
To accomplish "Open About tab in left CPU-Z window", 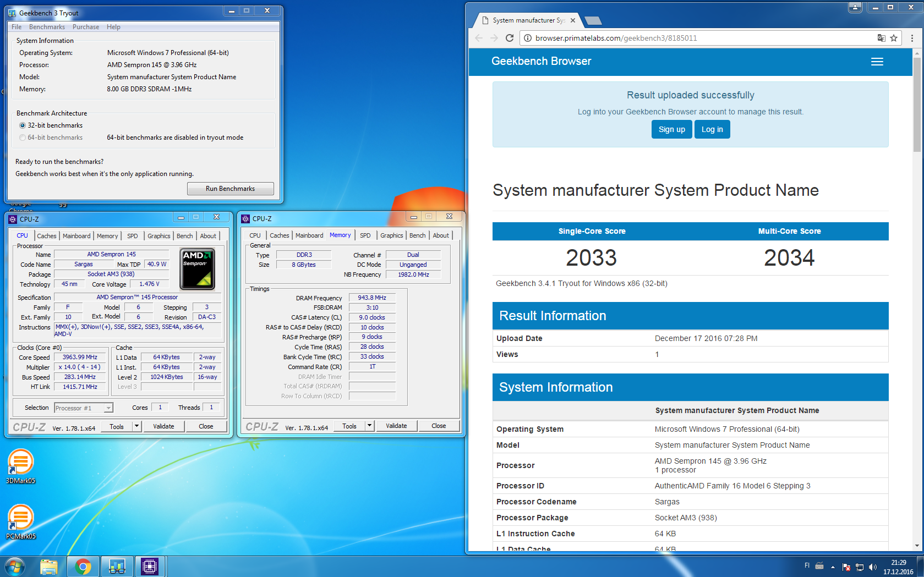I will [x=208, y=236].
